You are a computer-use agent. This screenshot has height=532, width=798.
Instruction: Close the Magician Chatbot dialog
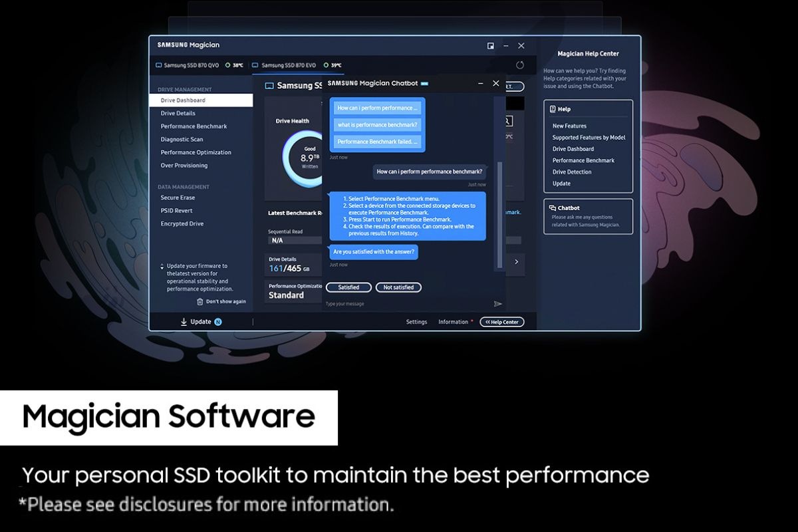(x=495, y=84)
